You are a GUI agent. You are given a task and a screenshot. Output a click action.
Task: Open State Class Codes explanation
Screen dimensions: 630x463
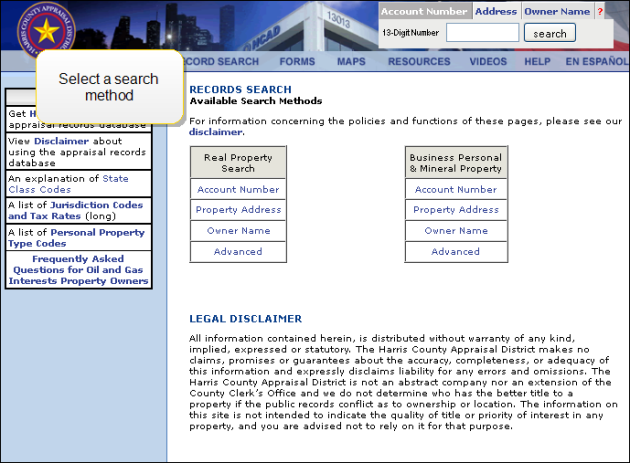click(x=68, y=184)
